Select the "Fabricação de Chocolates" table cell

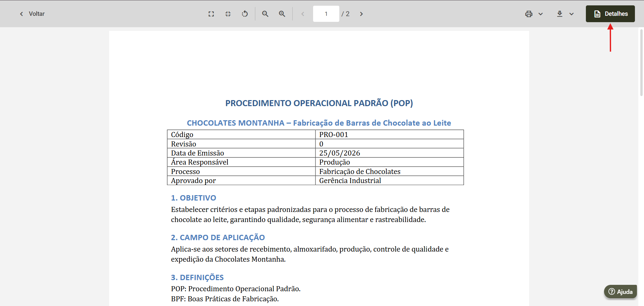coord(390,171)
